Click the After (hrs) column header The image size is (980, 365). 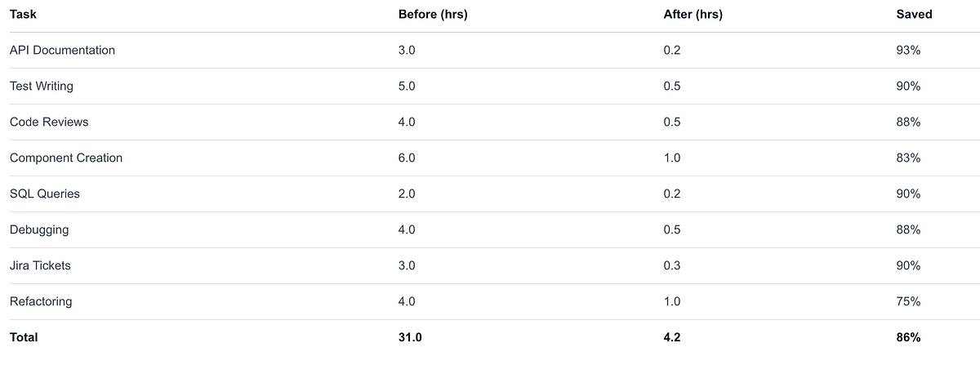tap(693, 15)
